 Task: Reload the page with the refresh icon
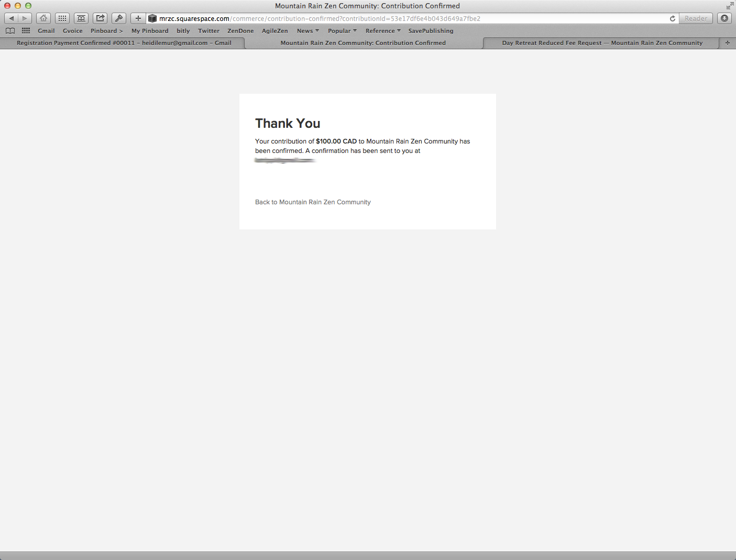click(x=673, y=18)
